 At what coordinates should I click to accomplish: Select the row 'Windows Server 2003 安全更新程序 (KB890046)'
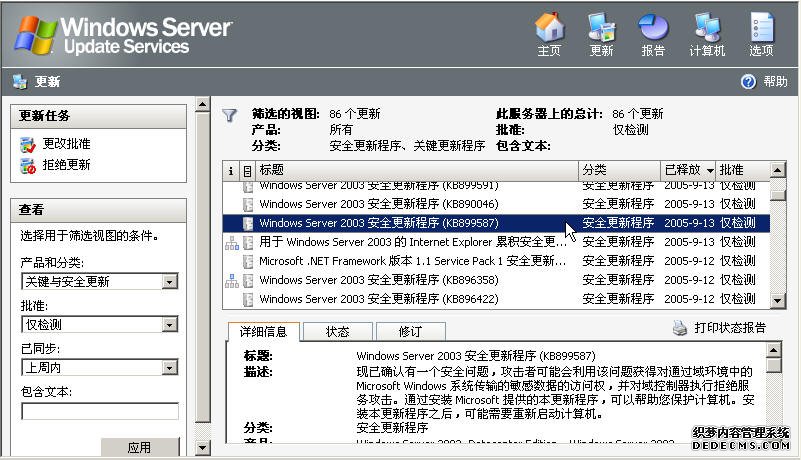(497, 204)
